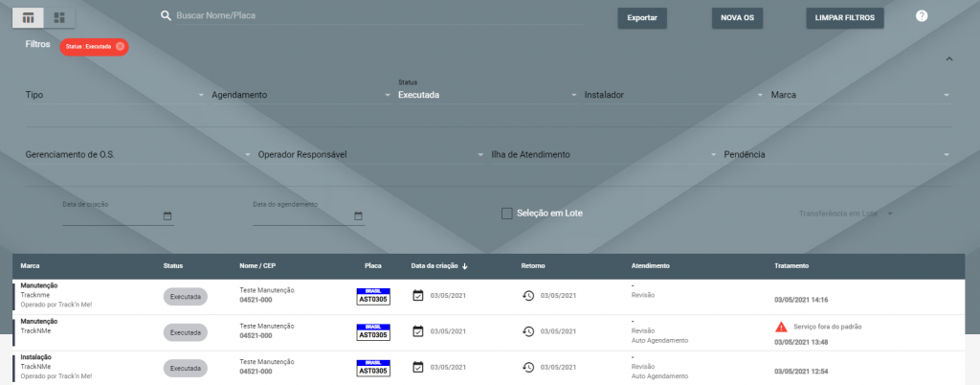The height and width of the screenshot is (385, 980).
Task: Click the 03/05/2021 13:48 timestamp
Action: 801,342
